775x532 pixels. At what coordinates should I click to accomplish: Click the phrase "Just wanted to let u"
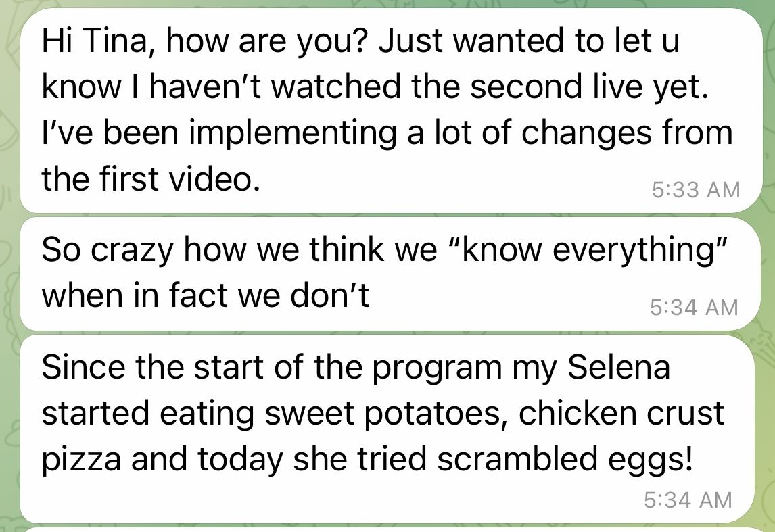click(x=528, y=42)
